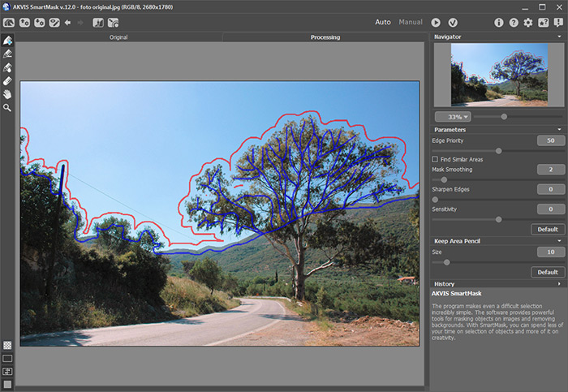The image size is (568, 392).
Task: Select the Drop Area Pencil tool
Action: 7,54
